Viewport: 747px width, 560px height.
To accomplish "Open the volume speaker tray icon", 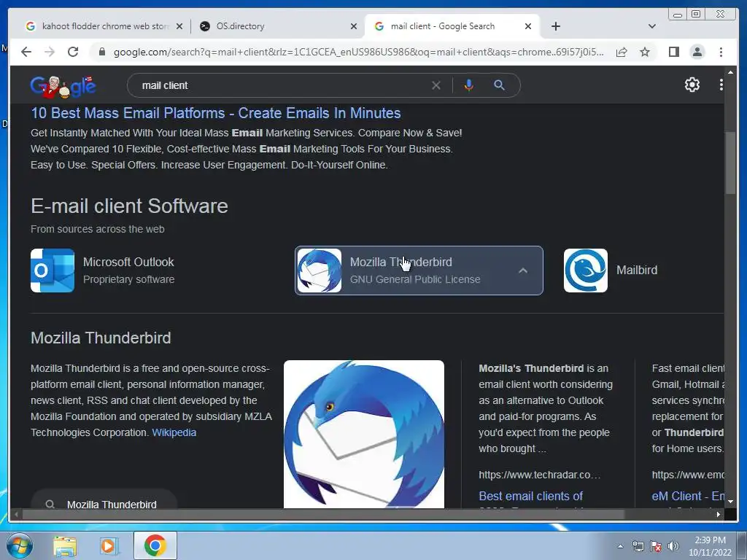I will click(x=673, y=546).
